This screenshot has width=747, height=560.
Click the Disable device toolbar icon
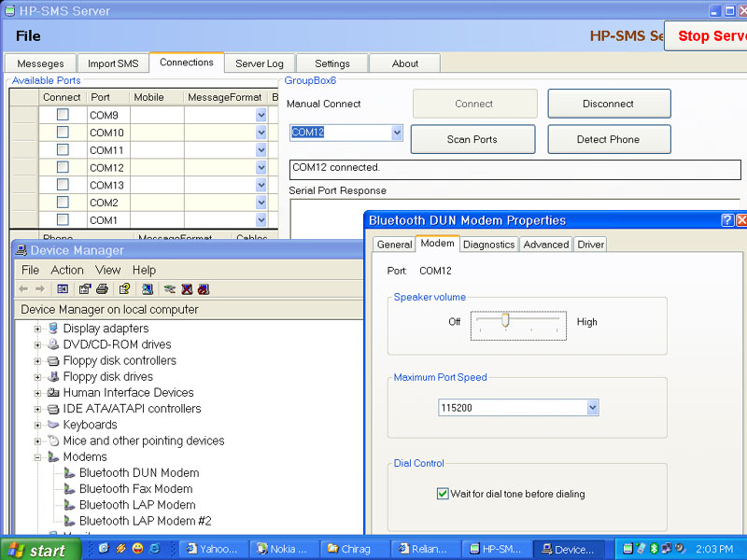[204, 289]
